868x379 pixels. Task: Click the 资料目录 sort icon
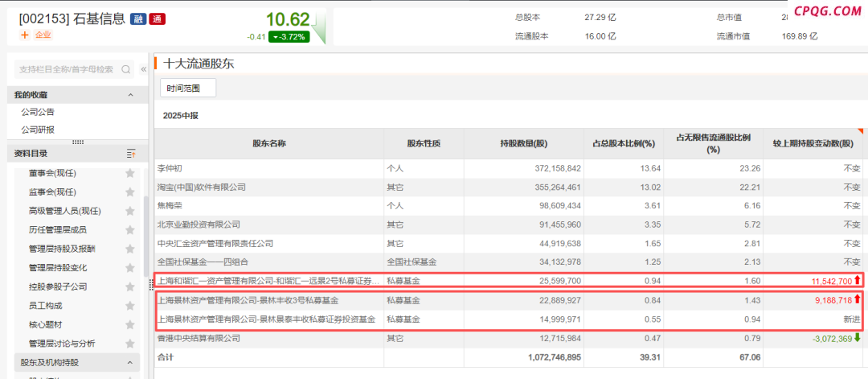pos(131,154)
